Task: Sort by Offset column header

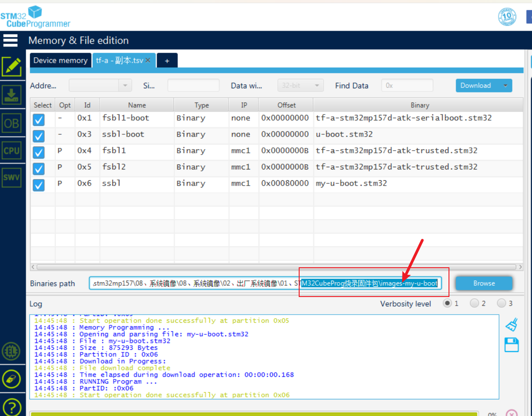Action: pyautogui.click(x=287, y=105)
